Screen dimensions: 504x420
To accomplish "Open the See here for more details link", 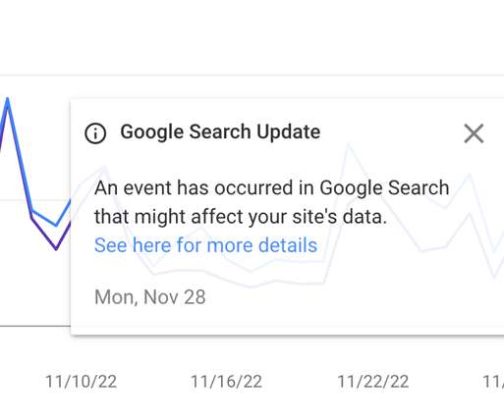I will coord(205,245).
